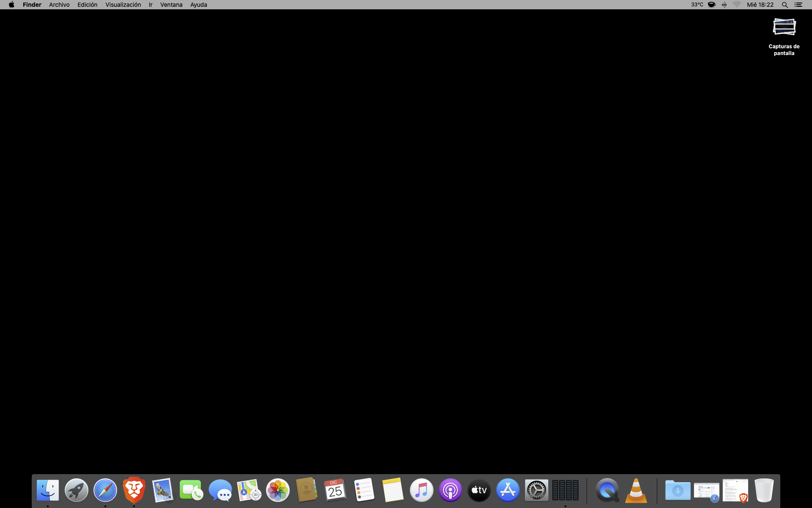Open the Trash
Viewport: 812px width, 508px height.
tap(764, 490)
